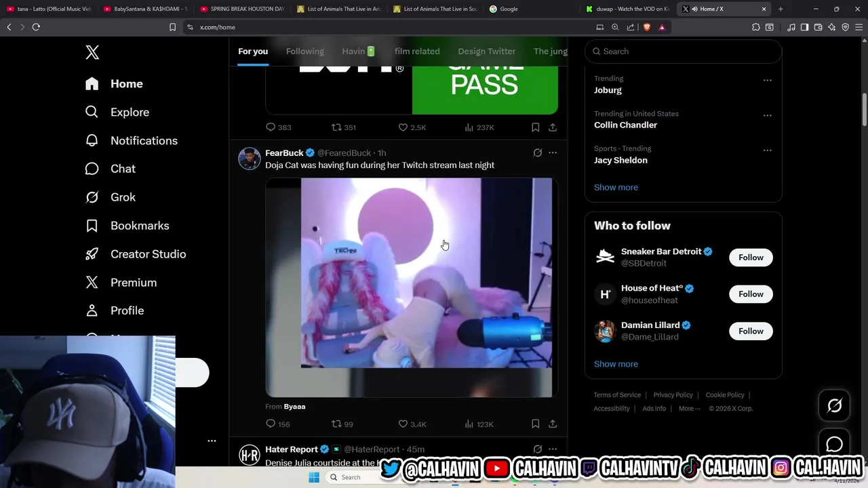
Task: Share the FearBuck Doja Cat post
Action: [x=553, y=424]
